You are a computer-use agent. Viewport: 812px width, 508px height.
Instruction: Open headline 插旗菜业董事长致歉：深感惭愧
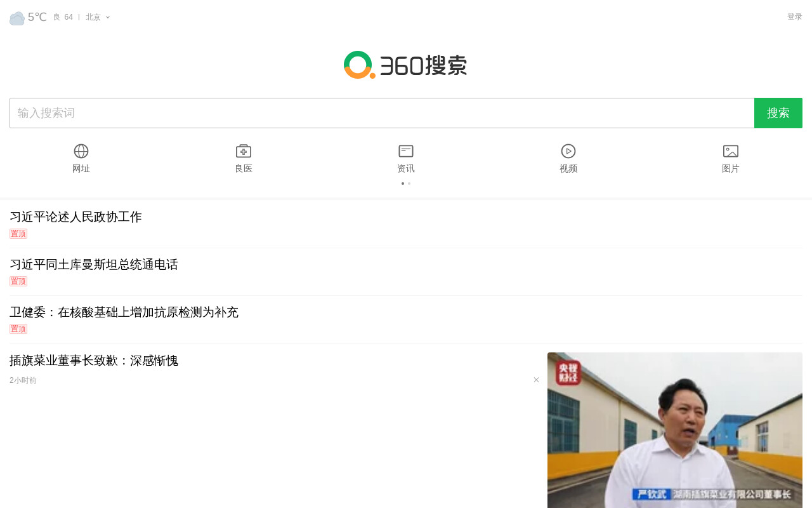tap(94, 361)
